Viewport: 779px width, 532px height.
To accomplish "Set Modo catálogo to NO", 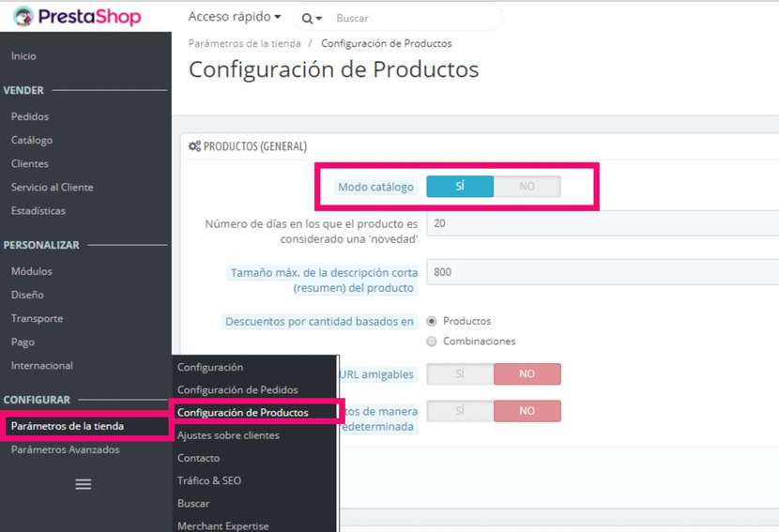I will (x=527, y=187).
